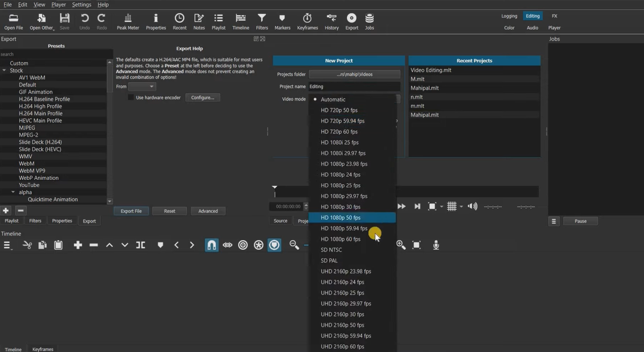The width and height of the screenshot is (644, 352).
Task: Open the Keyframes toolbar icon
Action: (307, 22)
